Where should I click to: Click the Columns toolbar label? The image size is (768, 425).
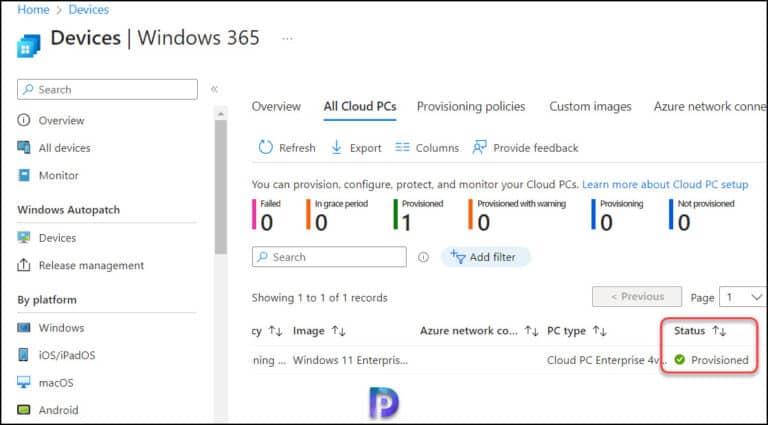tap(437, 148)
